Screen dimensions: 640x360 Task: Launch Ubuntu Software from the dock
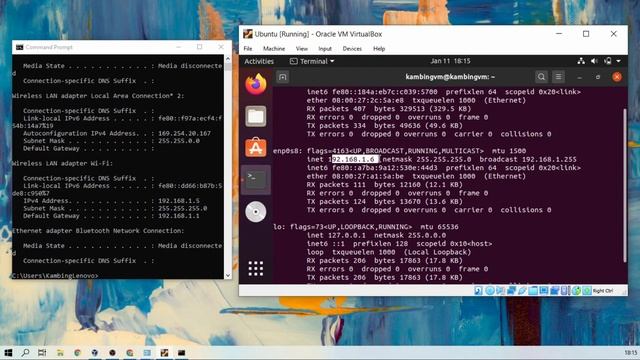tap(256, 147)
